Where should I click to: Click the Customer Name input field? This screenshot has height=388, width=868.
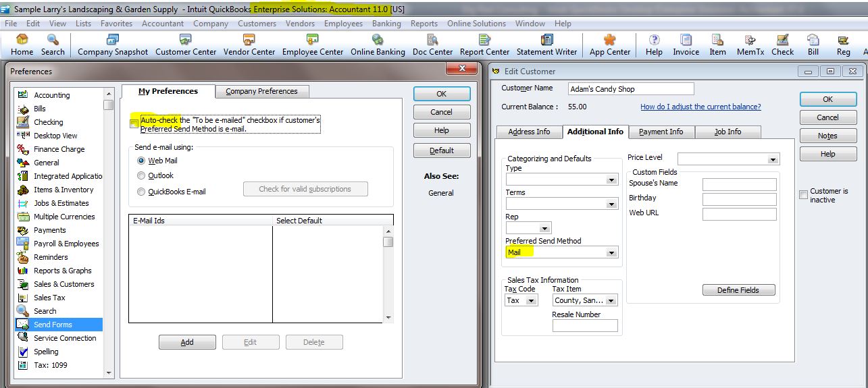point(631,89)
